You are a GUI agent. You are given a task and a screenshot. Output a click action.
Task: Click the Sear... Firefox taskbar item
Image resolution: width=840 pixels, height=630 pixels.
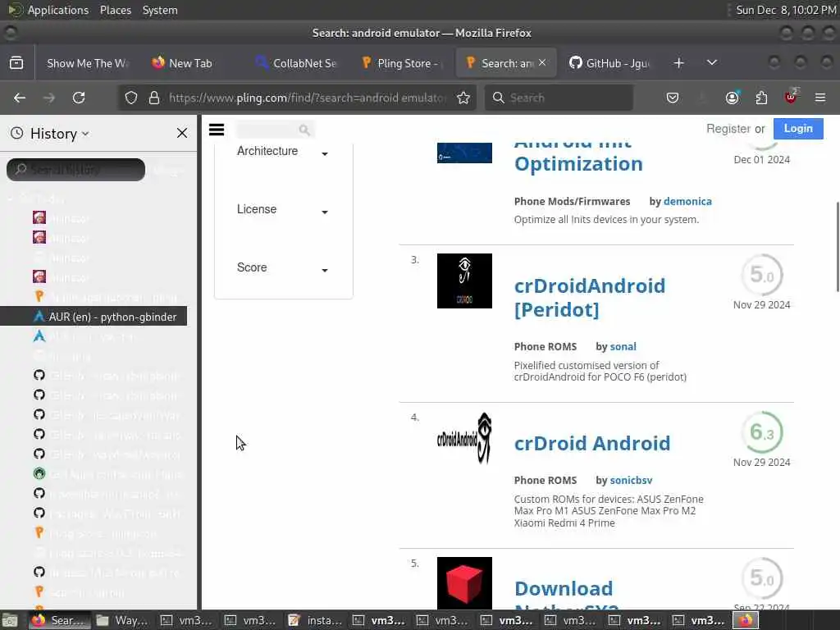pos(59,620)
